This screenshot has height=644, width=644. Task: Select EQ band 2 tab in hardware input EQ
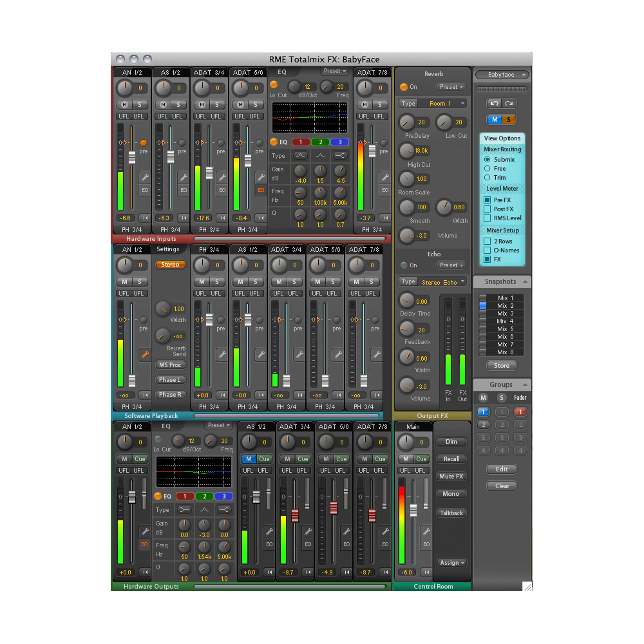click(x=320, y=142)
